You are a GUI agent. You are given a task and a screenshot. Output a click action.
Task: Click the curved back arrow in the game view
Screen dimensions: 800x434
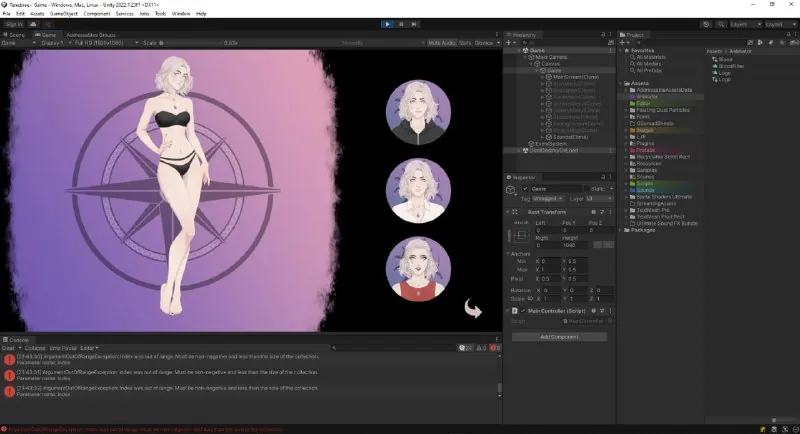[x=473, y=309]
